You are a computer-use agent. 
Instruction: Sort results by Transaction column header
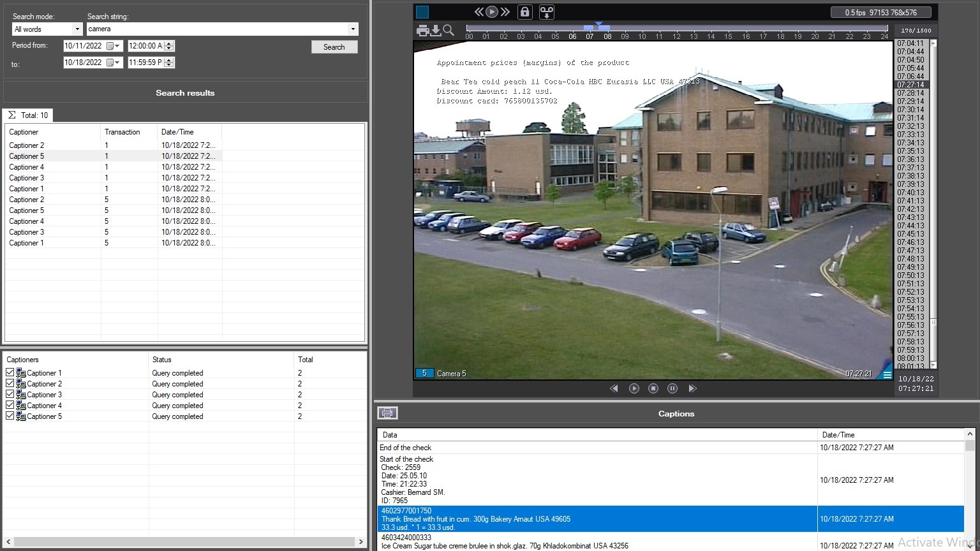pos(122,132)
